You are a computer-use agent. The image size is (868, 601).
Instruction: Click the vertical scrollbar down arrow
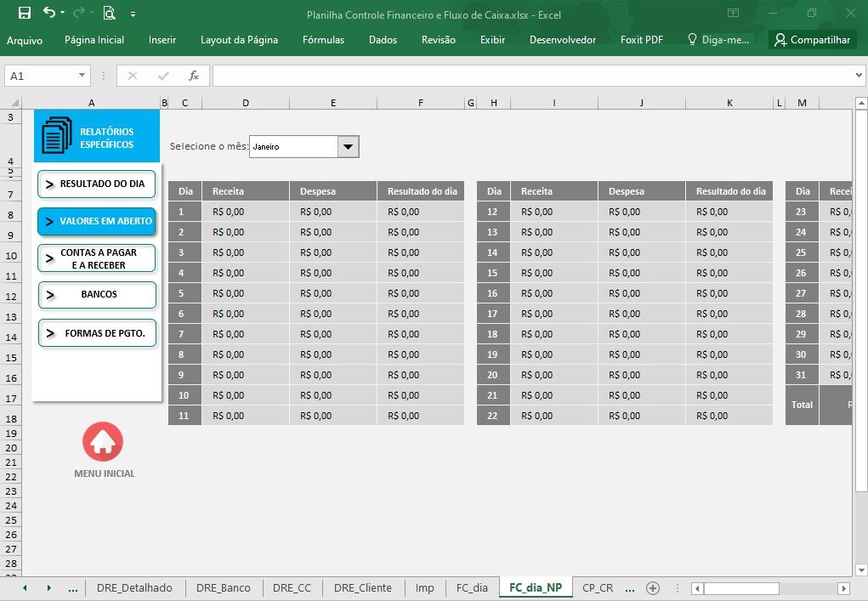[x=861, y=570]
